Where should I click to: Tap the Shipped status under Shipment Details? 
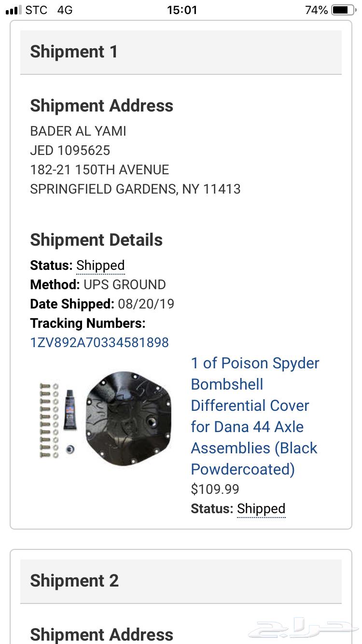click(100, 266)
